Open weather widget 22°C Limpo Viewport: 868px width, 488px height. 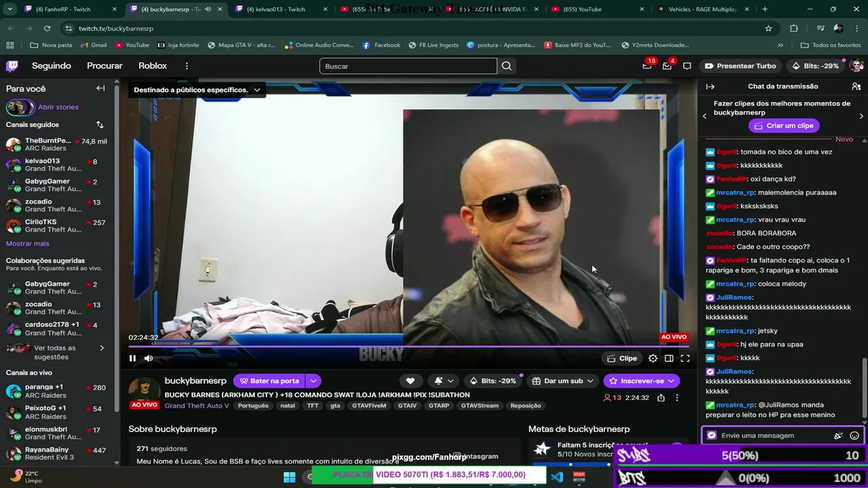point(27,476)
